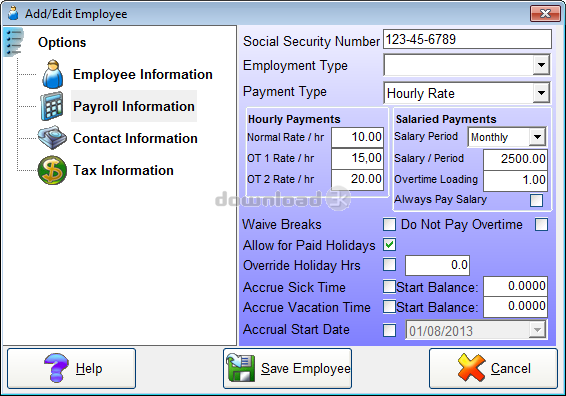Viewport: 566px width, 396px height.
Task: Click the Tax Information dollar sign icon
Action: click(x=52, y=170)
